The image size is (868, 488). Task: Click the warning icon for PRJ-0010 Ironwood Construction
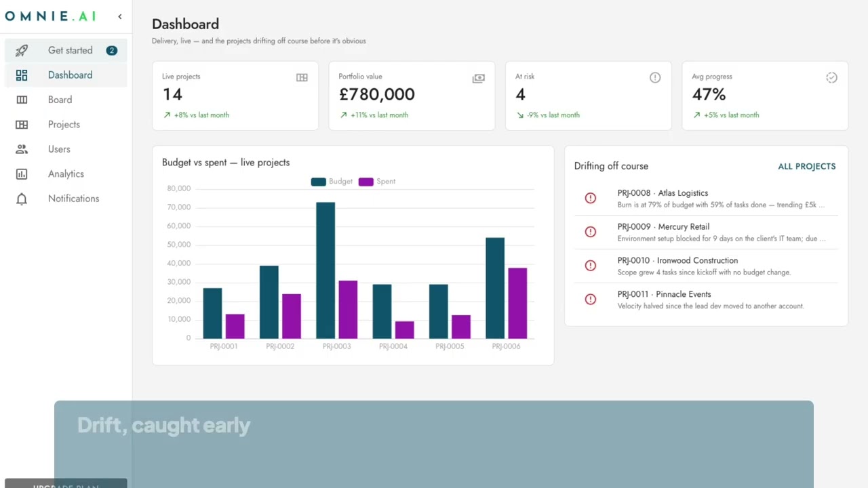(591, 266)
